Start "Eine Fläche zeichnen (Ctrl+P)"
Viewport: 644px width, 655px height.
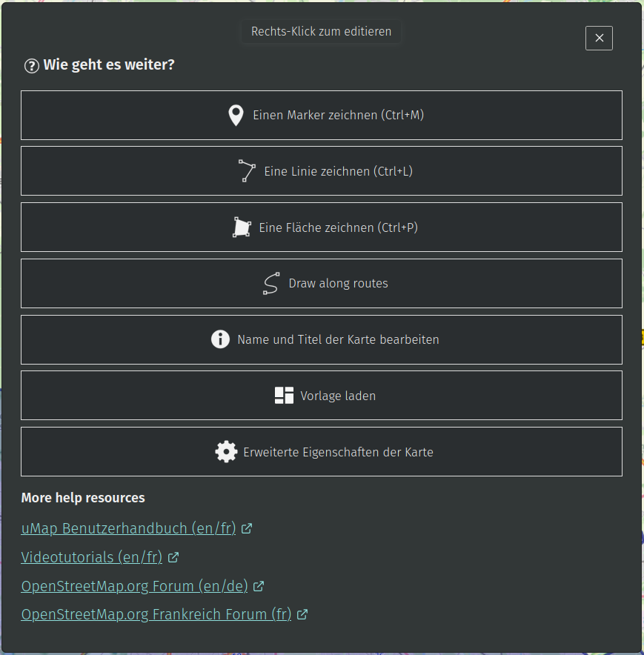[338, 227]
